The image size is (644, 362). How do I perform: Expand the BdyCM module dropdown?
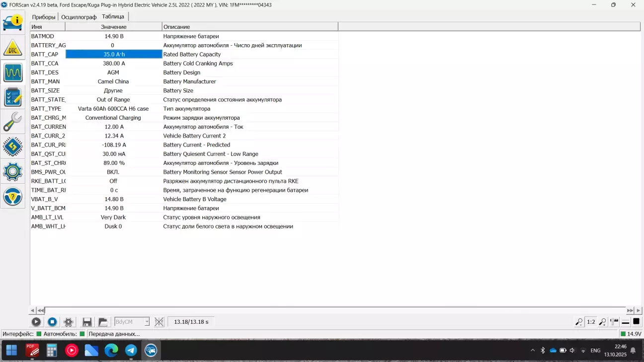147,322
